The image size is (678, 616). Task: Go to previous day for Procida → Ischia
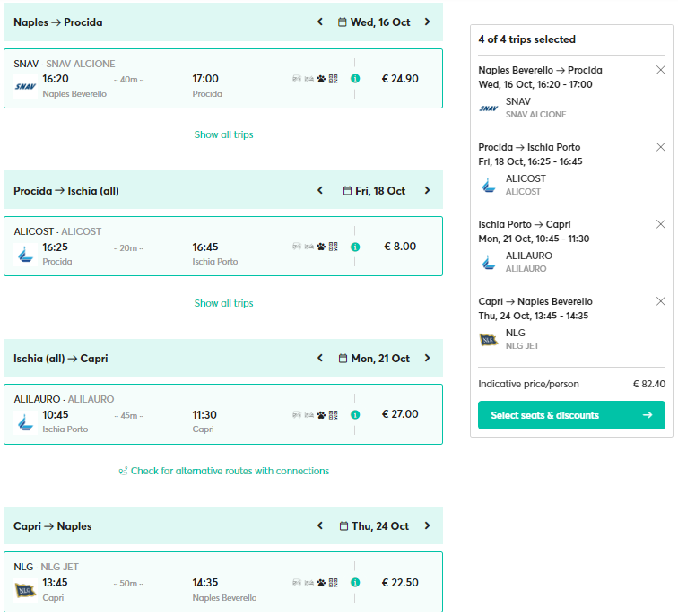click(x=320, y=190)
